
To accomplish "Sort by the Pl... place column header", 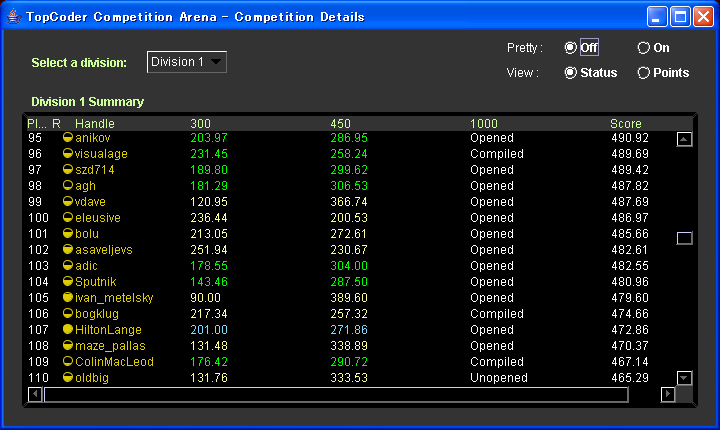I will point(36,124).
